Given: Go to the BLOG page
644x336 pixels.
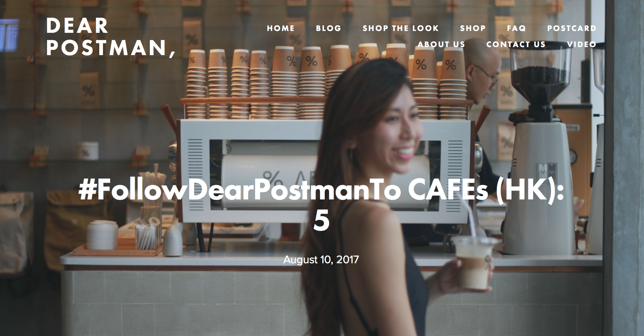Looking at the screenshot, I should (x=329, y=28).
